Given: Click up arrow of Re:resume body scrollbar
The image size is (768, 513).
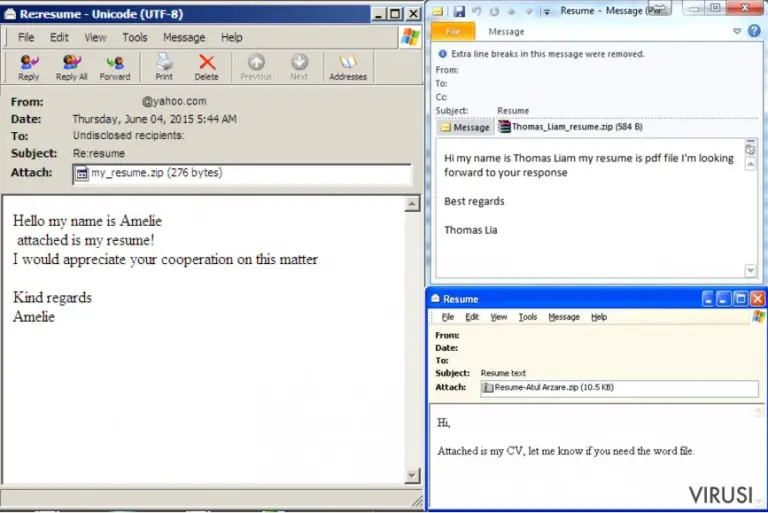Looking at the screenshot, I should click(x=412, y=203).
